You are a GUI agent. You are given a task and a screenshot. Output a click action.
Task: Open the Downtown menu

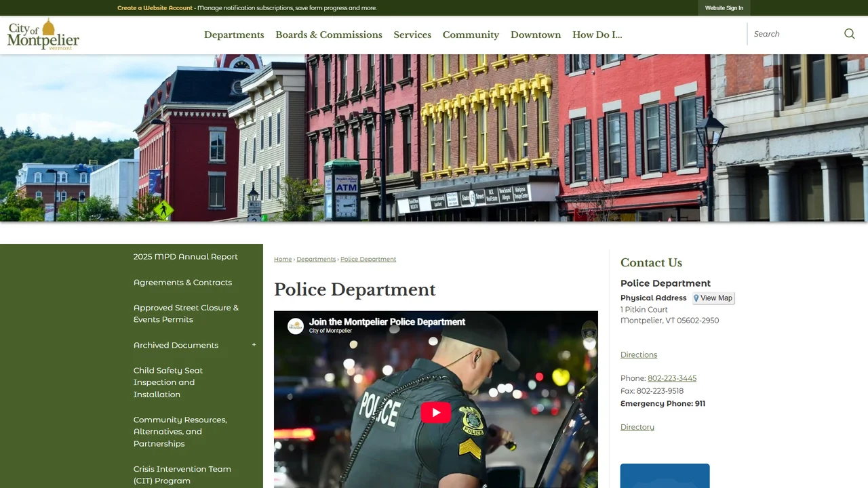[x=536, y=35]
